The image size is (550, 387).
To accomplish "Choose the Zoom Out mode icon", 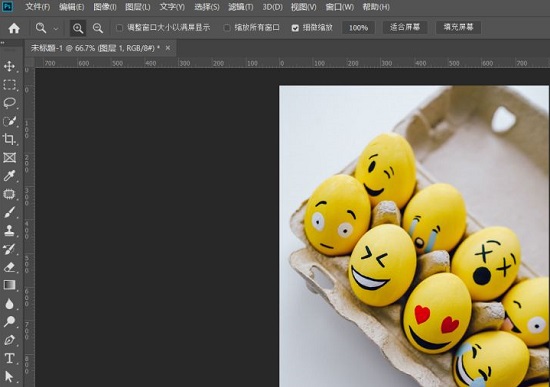I will [x=98, y=28].
